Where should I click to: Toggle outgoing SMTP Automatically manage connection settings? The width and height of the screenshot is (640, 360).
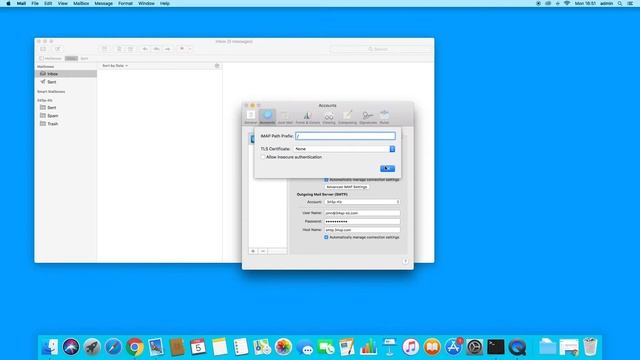pos(326,237)
